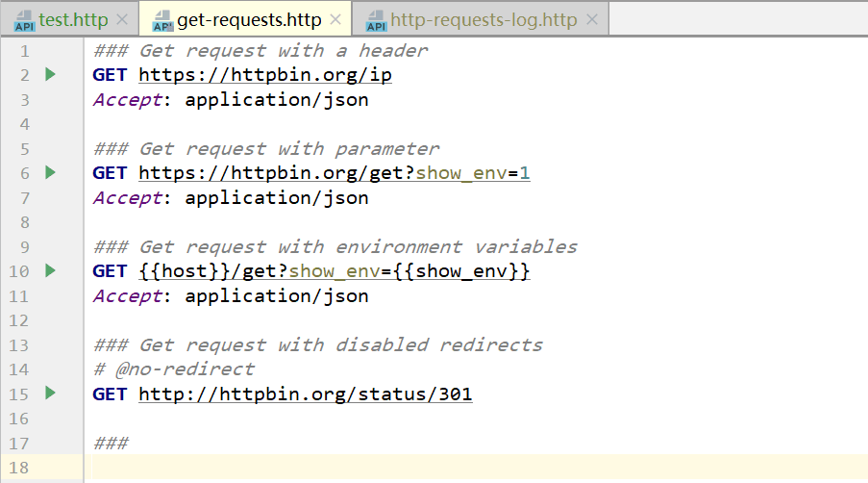Click the API file icon on http-requests-log.http tab
The width and height of the screenshot is (868, 483).
[x=377, y=20]
